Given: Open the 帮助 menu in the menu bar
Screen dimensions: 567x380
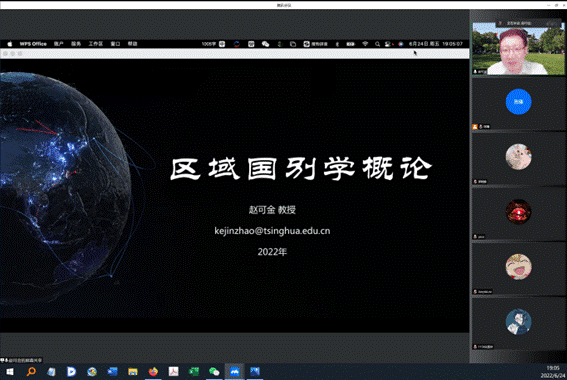Looking at the screenshot, I should 132,44.
